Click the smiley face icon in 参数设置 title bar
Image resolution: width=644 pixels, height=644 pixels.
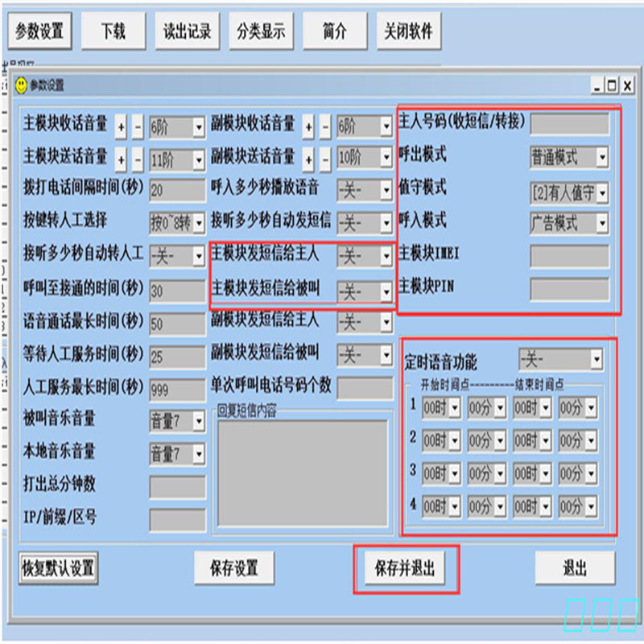click(x=21, y=85)
